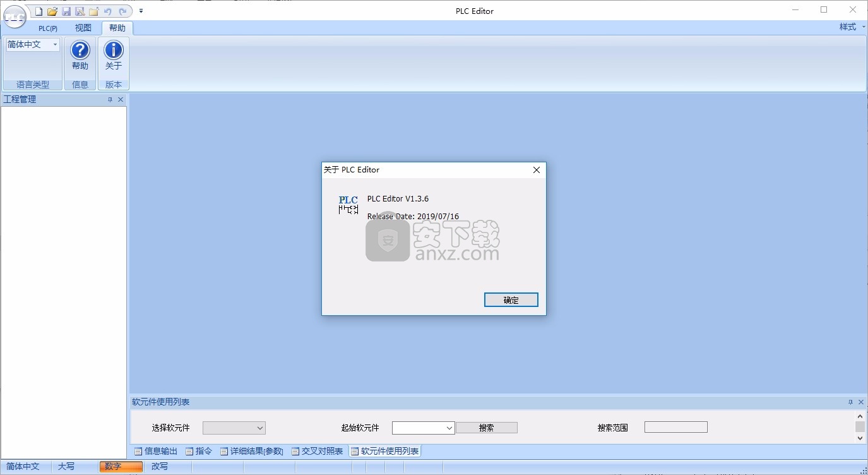Click the Save disk icon in quick access toolbar
Image resolution: width=868 pixels, height=475 pixels.
click(x=66, y=11)
